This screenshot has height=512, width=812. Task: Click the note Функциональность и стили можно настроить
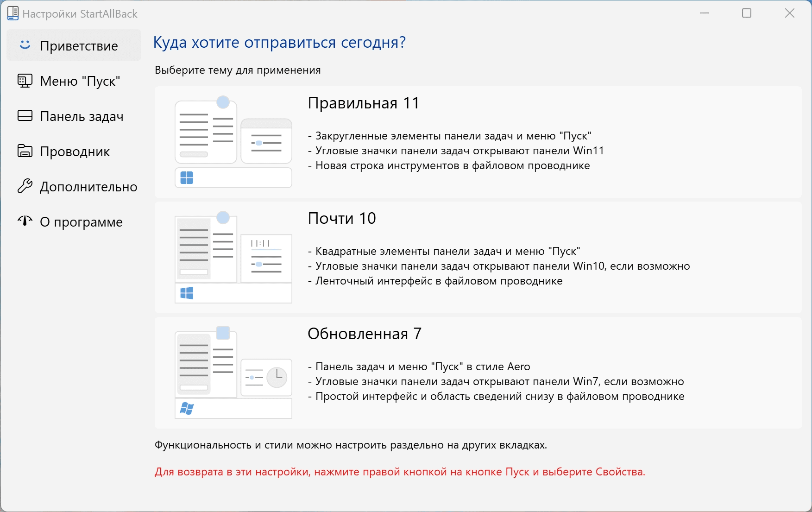click(x=351, y=445)
